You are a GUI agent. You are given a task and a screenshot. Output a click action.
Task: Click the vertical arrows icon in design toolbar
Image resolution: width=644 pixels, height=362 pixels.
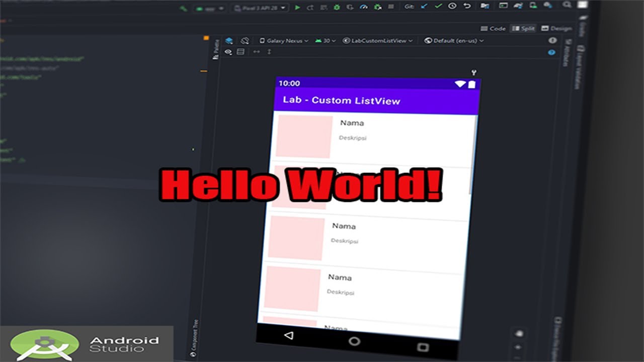coord(269,52)
